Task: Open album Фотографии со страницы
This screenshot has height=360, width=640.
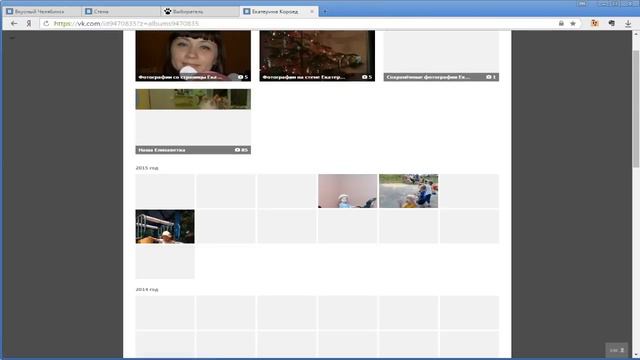Action: coord(193,56)
